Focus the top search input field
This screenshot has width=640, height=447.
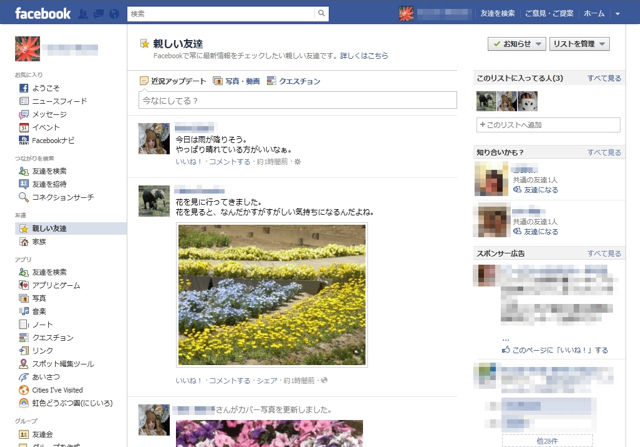pos(221,13)
